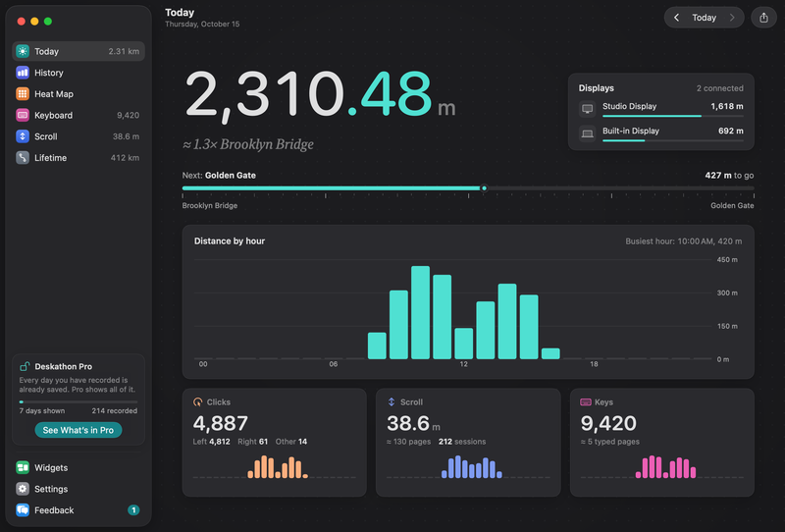Screen dimensions: 785x532
Task: Click the "≈ 5 typed pages" text
Action: pos(609,442)
